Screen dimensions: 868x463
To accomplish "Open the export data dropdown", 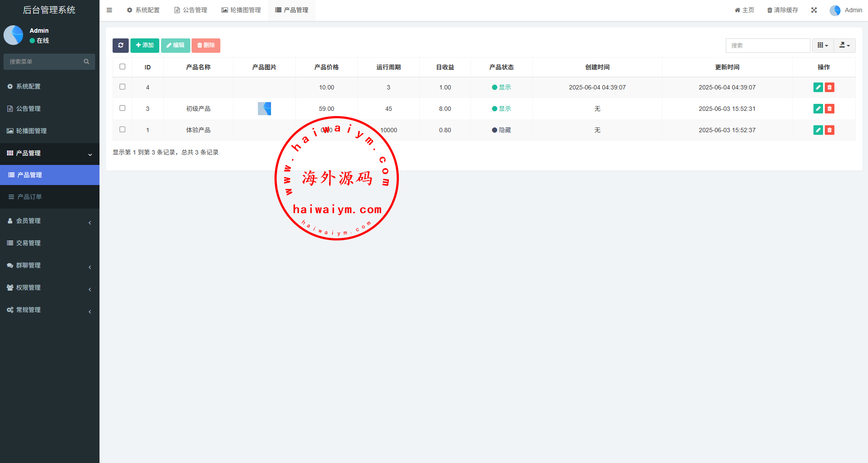I will [844, 45].
